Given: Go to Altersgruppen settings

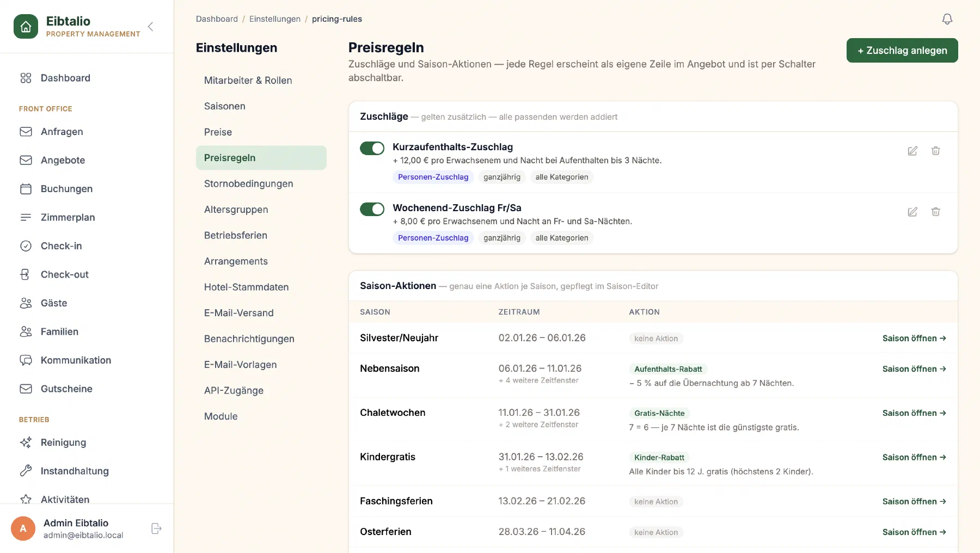Looking at the screenshot, I should 261,210.
